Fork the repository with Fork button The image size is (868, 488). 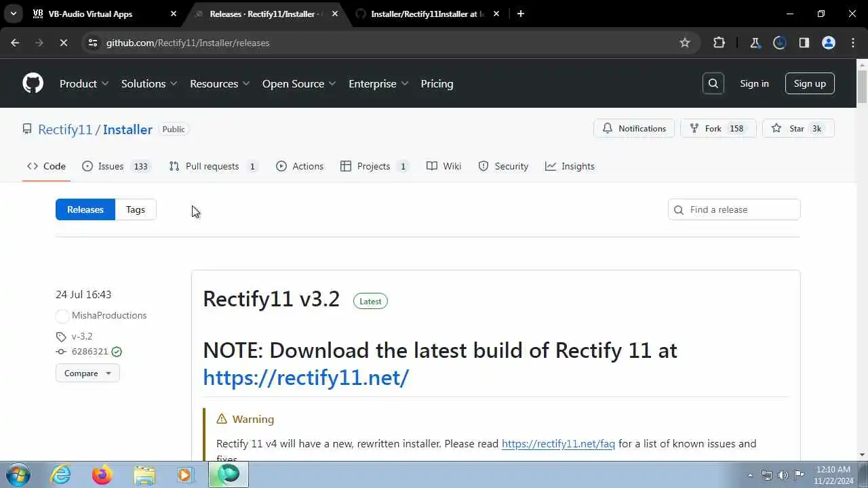pyautogui.click(x=718, y=128)
